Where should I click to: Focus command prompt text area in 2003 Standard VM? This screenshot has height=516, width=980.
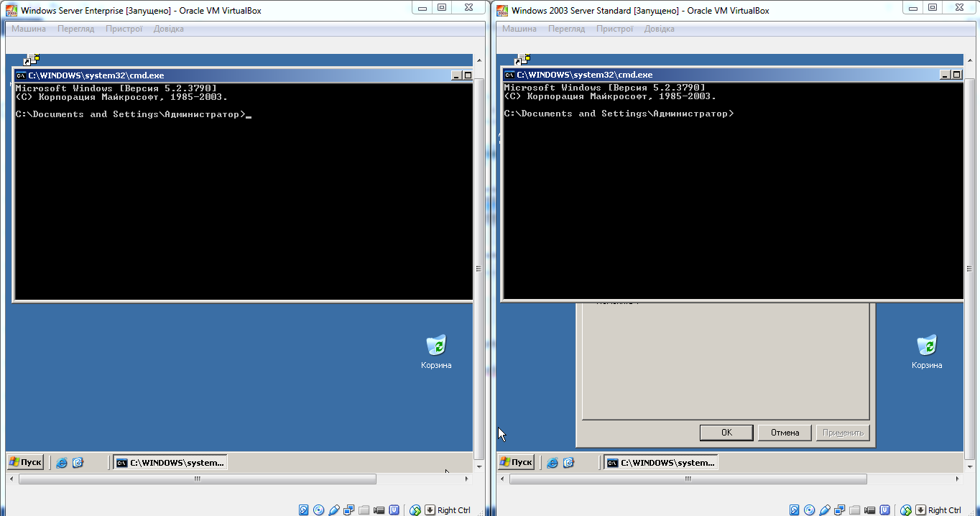[x=733, y=190]
